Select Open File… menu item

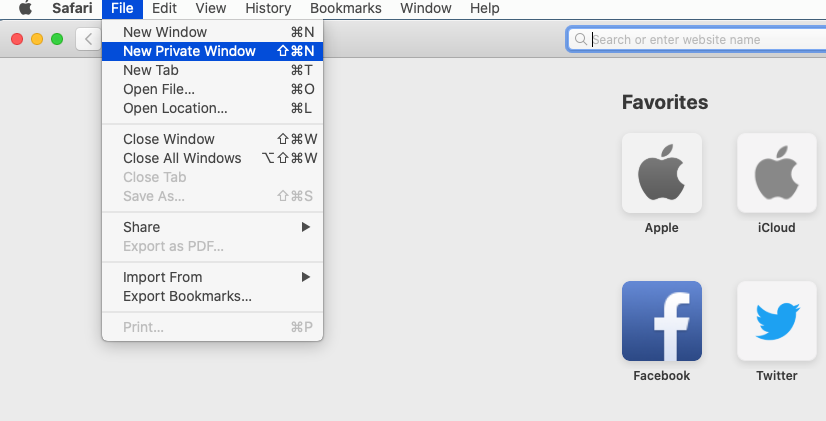point(212,89)
